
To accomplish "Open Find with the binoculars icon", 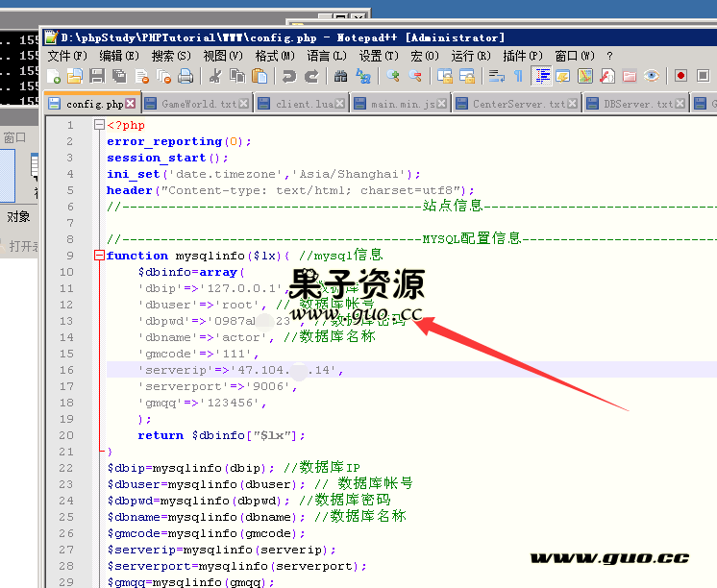I will 340,76.
